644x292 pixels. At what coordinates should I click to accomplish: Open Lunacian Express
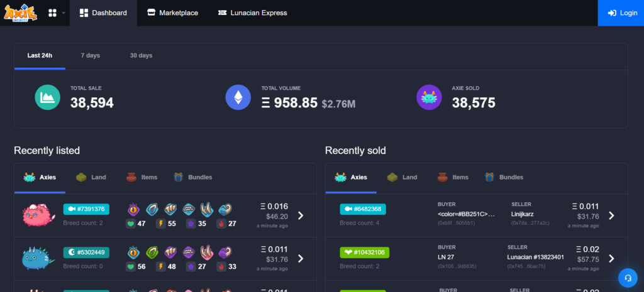point(253,13)
